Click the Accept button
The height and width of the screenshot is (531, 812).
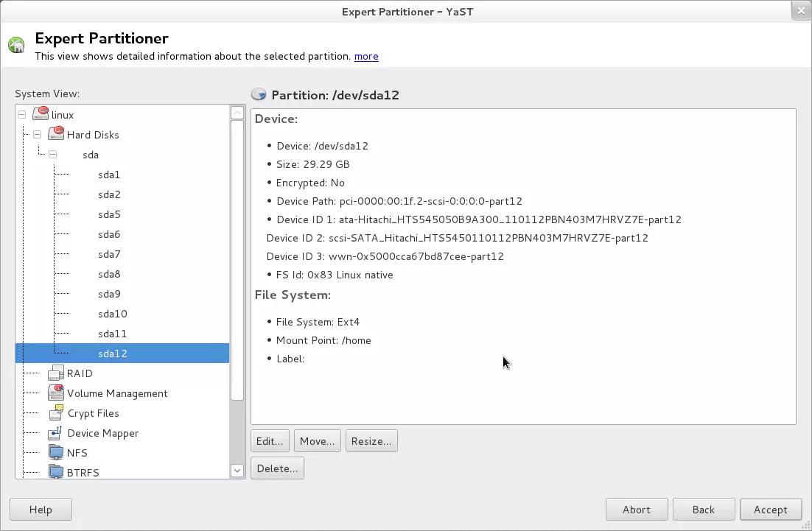[770, 510]
